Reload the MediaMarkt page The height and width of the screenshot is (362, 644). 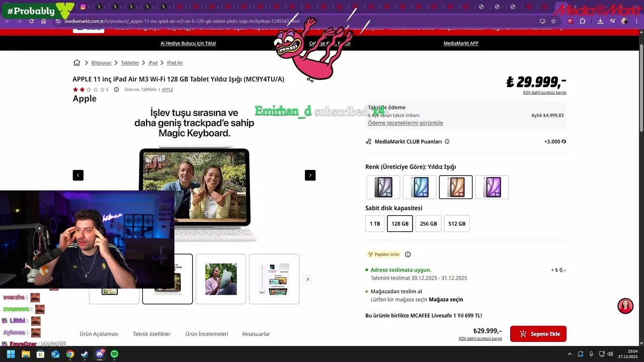pyautogui.click(x=31, y=21)
